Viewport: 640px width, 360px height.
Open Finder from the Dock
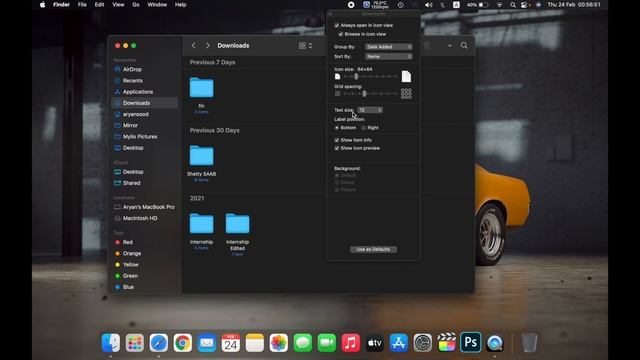click(x=111, y=343)
